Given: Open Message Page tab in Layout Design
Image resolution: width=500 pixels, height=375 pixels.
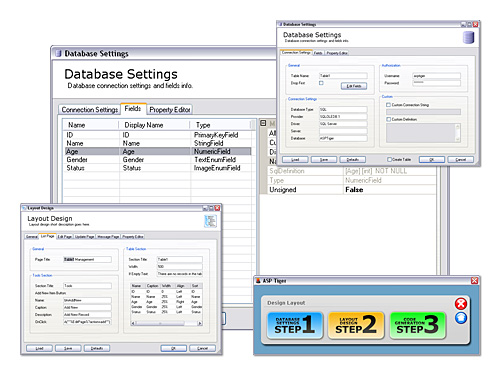Looking at the screenshot, I should point(108,237).
